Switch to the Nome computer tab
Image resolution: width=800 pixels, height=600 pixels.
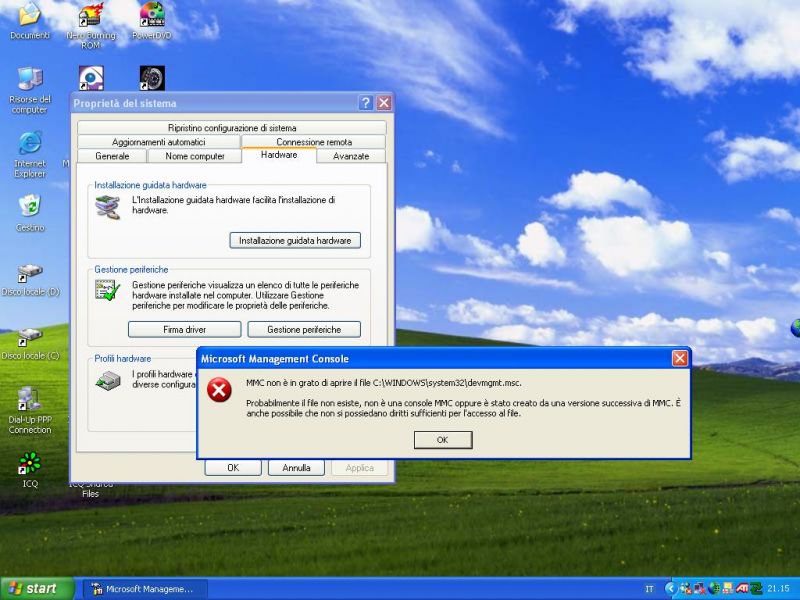pyautogui.click(x=194, y=156)
